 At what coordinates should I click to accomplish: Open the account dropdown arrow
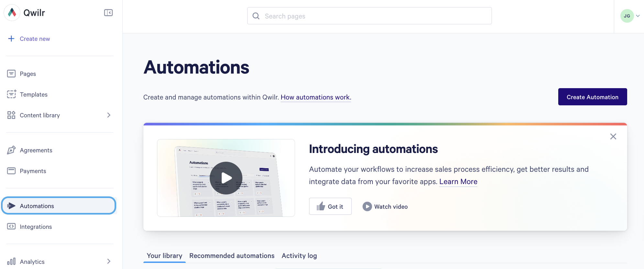(x=638, y=16)
